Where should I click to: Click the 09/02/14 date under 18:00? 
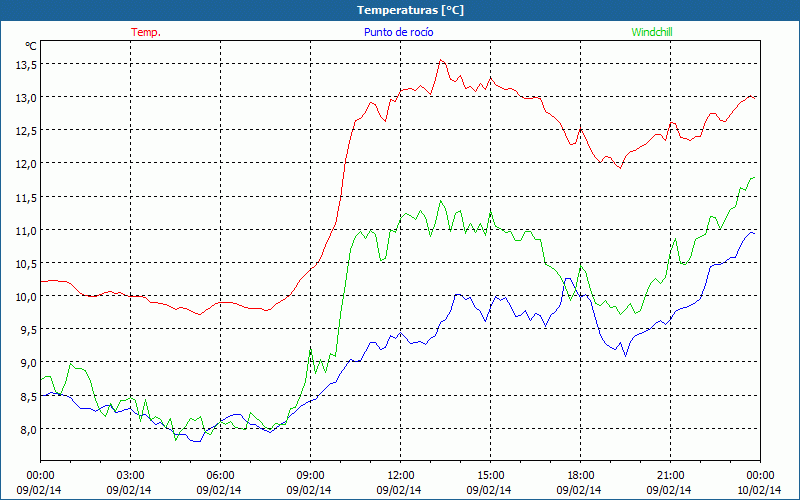pos(579,490)
